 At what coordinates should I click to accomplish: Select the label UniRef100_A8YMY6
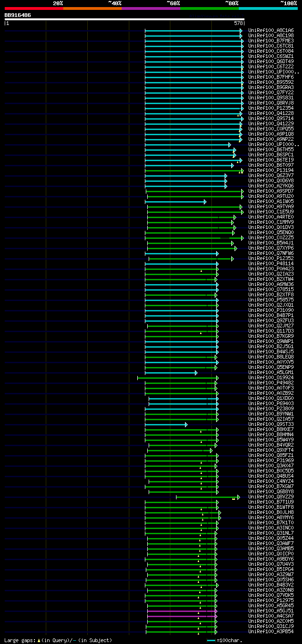coord(271,517)
